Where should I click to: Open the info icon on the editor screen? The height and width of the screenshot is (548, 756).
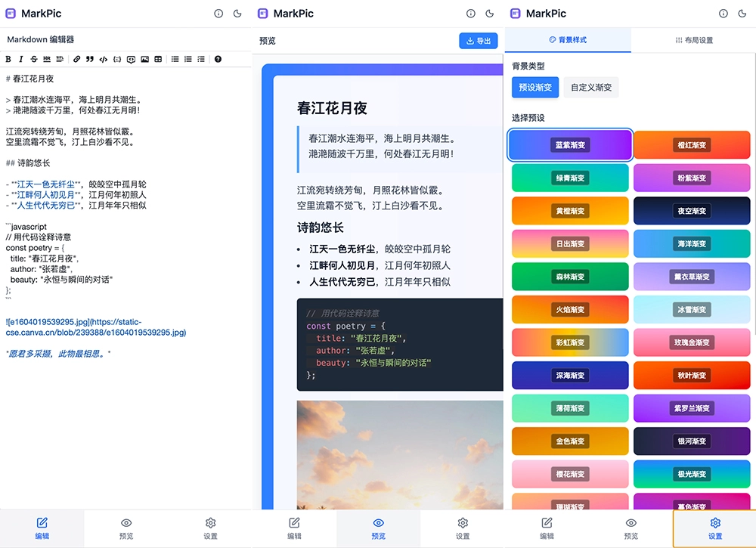coord(218,14)
